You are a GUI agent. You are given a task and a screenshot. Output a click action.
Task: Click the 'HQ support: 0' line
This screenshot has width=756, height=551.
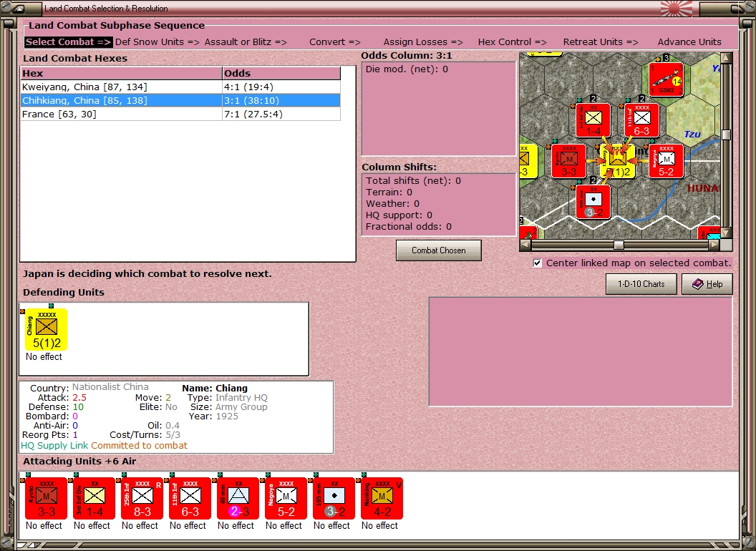[399, 215]
